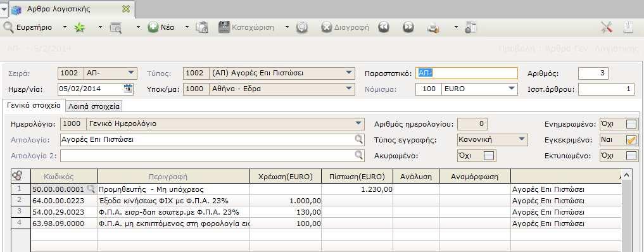The image size is (644, 252).
Task: Toggle the Ενημερωμένο checkbox
Action: (x=631, y=123)
